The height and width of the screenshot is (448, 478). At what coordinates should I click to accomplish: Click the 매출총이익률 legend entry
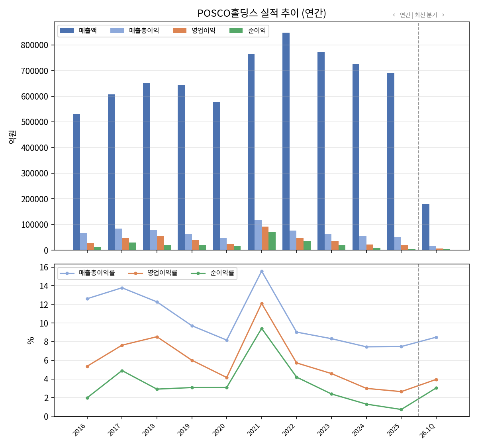tap(88, 273)
